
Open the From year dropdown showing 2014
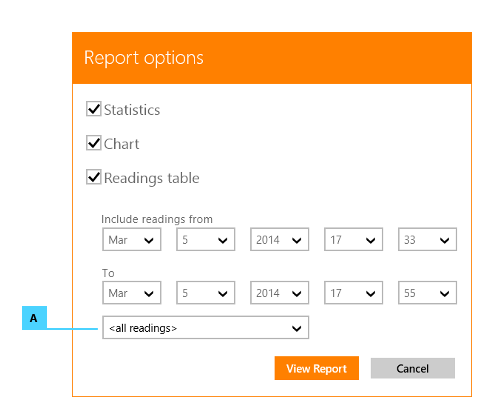pos(280,239)
